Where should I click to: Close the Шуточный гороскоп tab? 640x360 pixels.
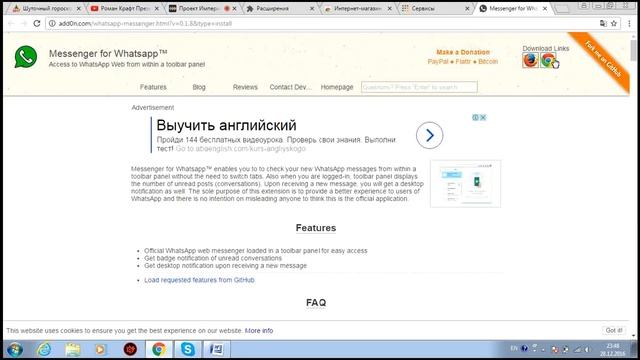(x=79, y=8)
